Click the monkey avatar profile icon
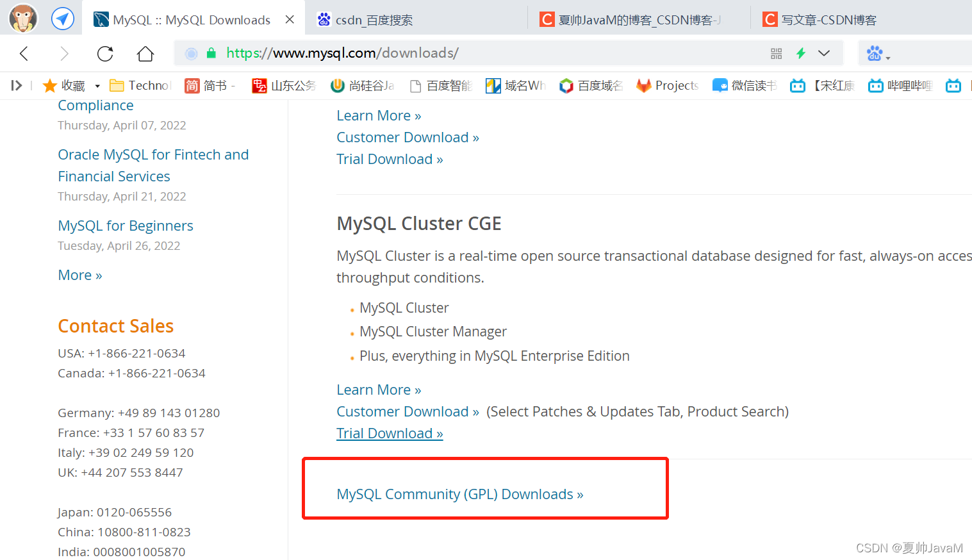This screenshot has height=560, width=972. point(23,18)
